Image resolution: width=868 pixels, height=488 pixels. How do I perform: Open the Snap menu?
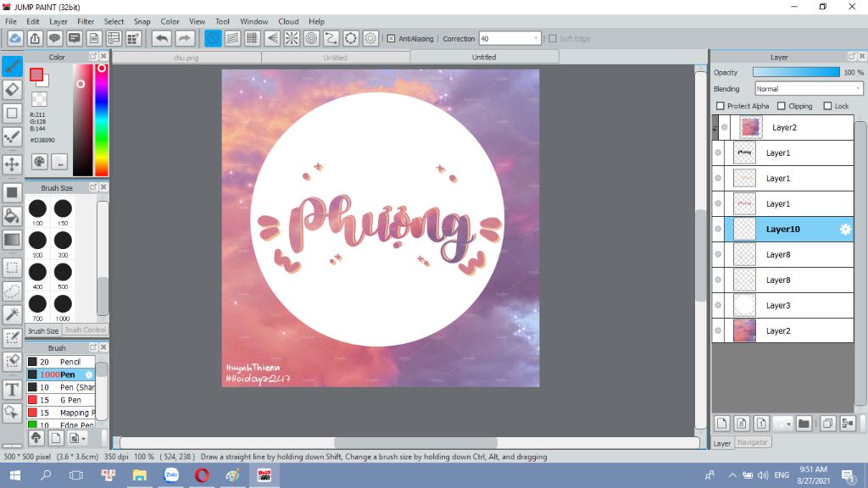pos(142,21)
